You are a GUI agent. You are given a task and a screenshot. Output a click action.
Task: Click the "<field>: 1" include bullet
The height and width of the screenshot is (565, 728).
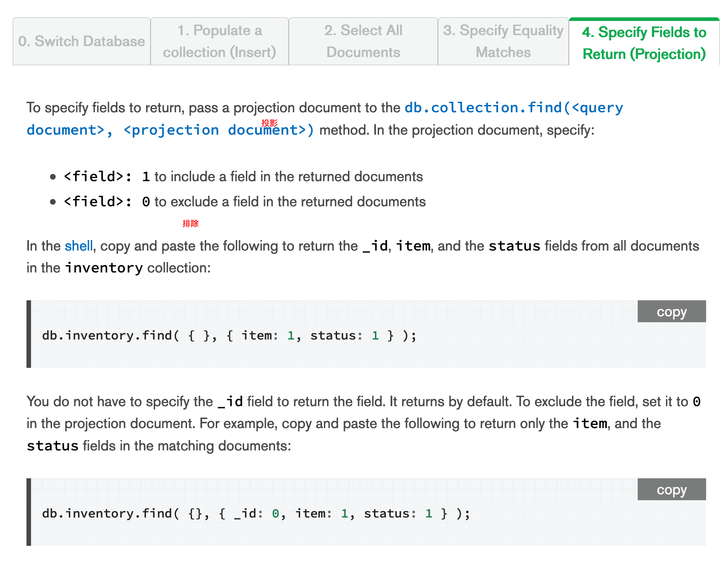pos(243,177)
